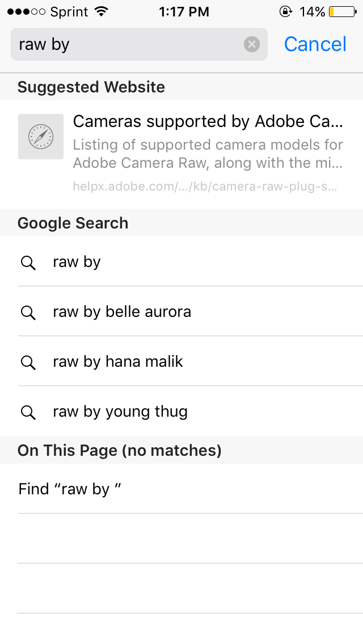The width and height of the screenshot is (363, 644).
Task: Choose the "raw by hana malik" suggestion
Action: click(181, 362)
